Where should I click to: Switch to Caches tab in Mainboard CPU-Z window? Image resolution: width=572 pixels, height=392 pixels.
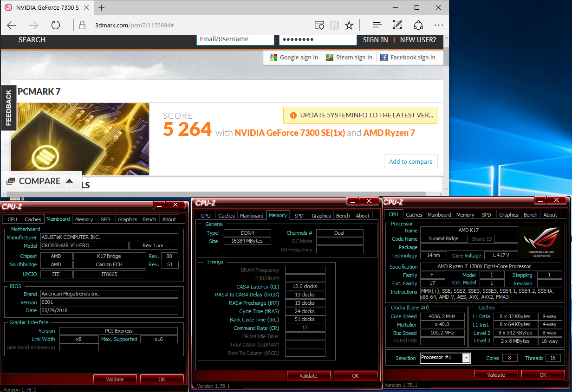point(33,219)
